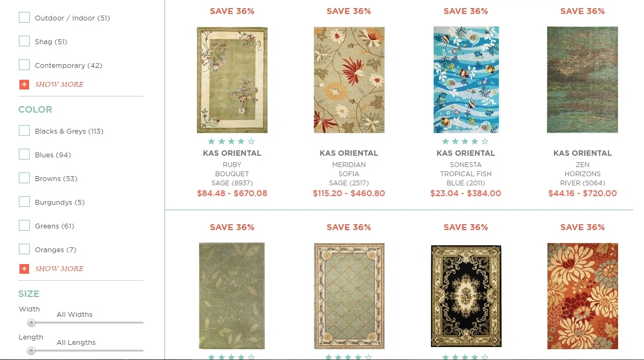The image size is (644, 360).
Task: Click the star rating under the Sonesta Tropical Fish rug
Action: [465, 142]
